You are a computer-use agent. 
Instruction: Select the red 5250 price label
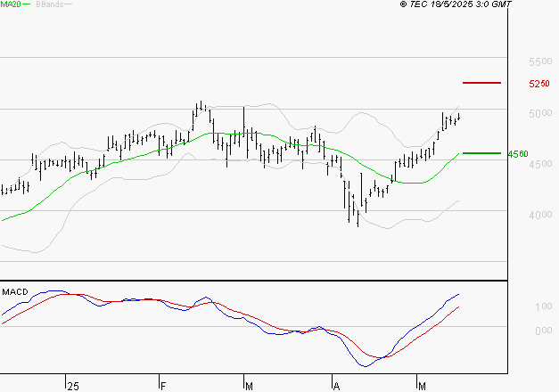point(538,84)
